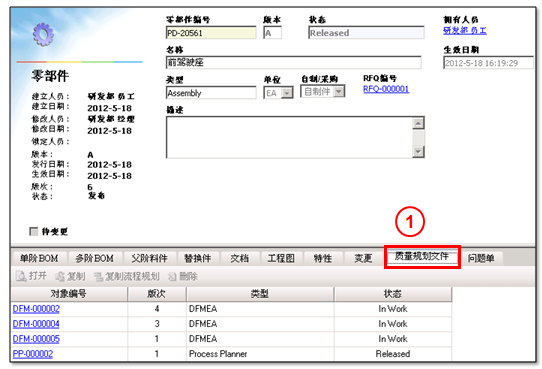Click the 版本 field showing A
This screenshot has height=369, width=542.
pos(272,33)
